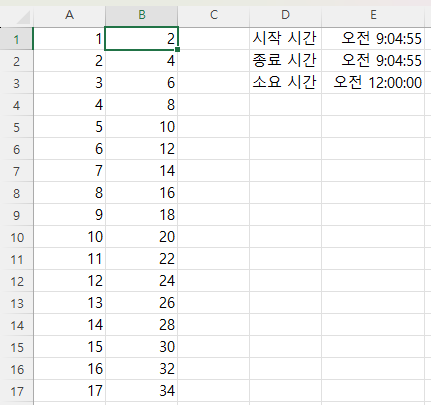Select column C header
Screen dimensions: 431x405
(214, 15)
